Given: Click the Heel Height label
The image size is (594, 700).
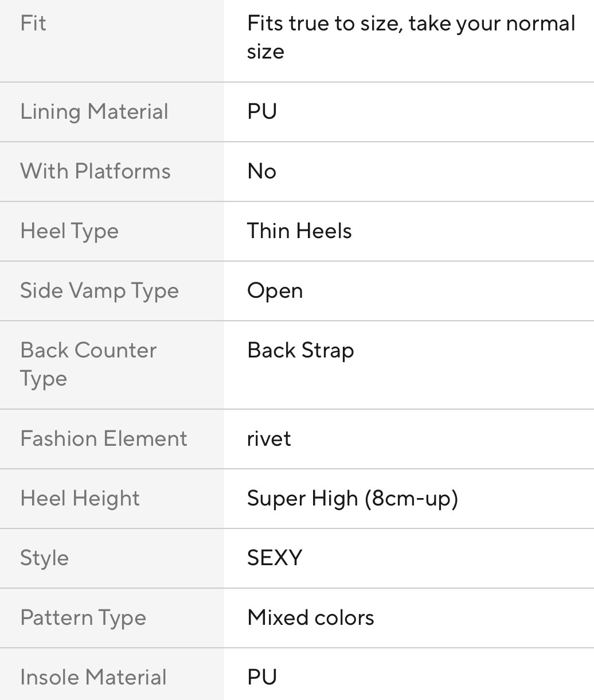Looking at the screenshot, I should coord(80,499).
